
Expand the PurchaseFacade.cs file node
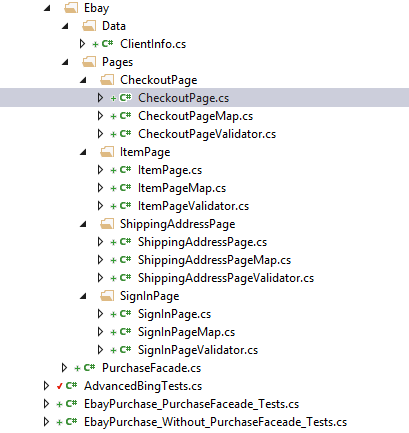tap(64, 368)
